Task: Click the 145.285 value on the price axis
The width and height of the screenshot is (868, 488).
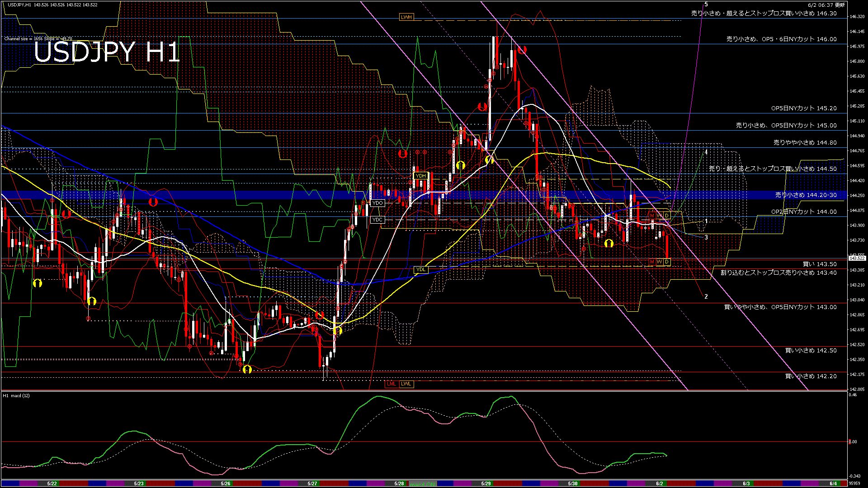Action: coord(857,106)
